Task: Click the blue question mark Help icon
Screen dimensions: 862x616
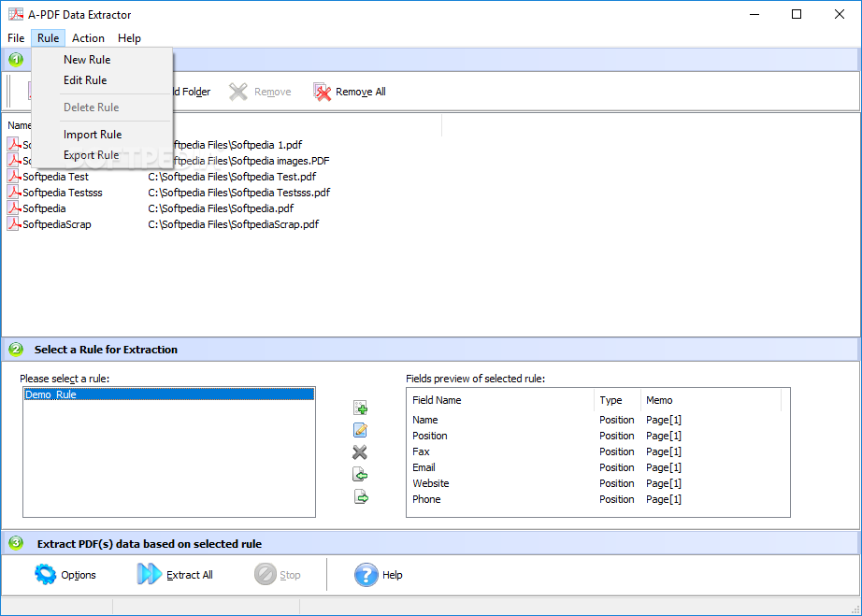Action: pos(366,575)
